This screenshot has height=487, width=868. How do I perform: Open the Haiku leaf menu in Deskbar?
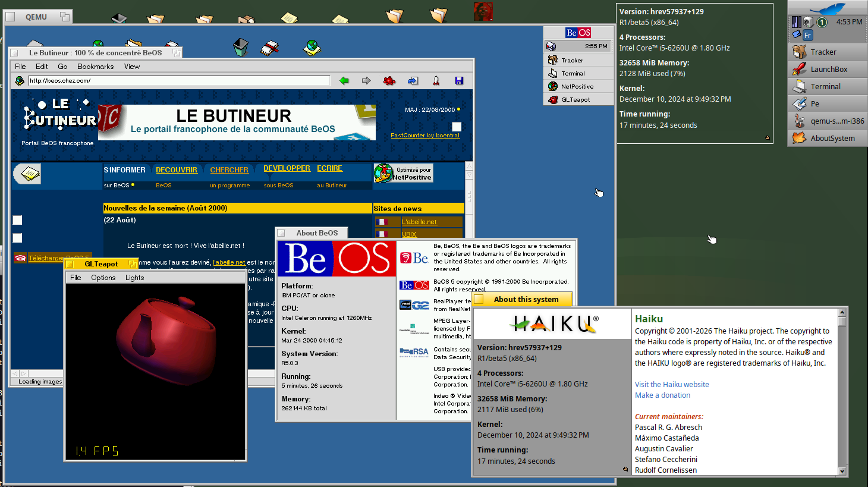(828, 8)
